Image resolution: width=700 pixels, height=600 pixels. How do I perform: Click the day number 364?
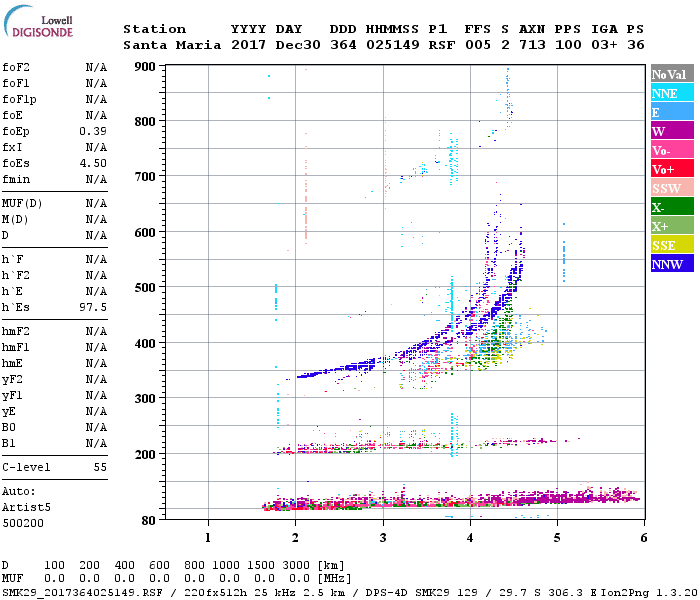coord(343,45)
